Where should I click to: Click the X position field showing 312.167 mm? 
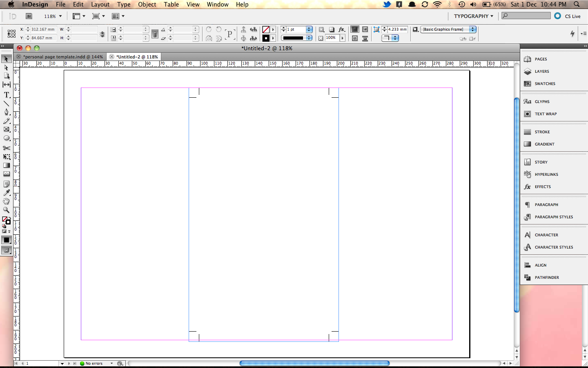tap(43, 29)
